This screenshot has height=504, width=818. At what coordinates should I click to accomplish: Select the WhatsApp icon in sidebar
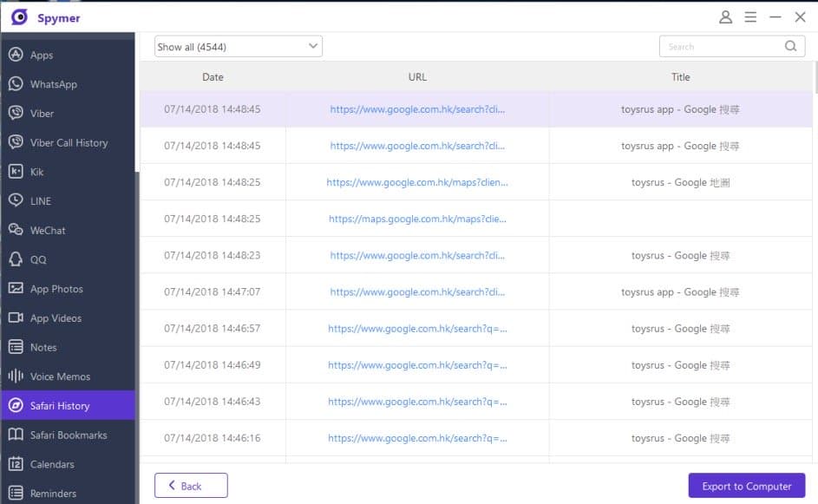point(16,83)
